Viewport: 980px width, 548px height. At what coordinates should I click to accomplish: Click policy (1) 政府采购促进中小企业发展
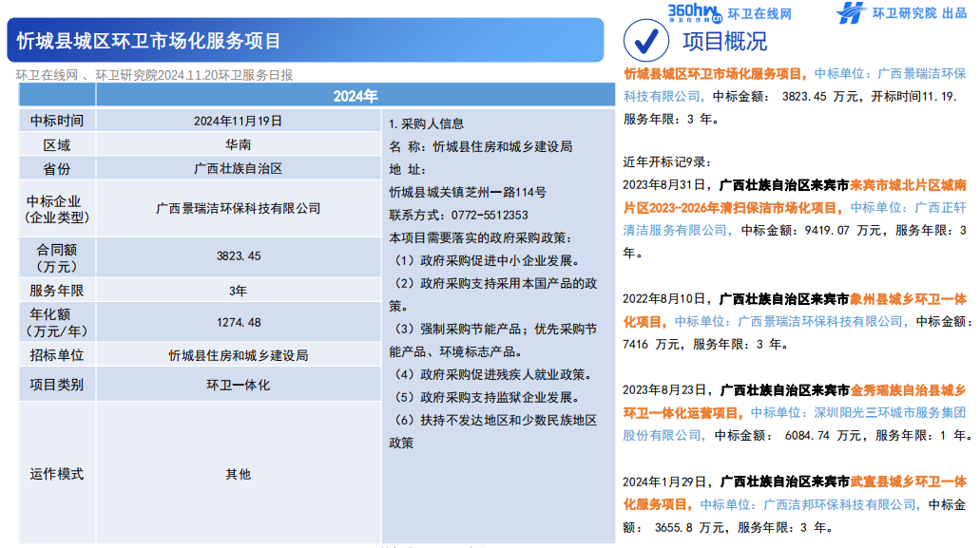[487, 260]
